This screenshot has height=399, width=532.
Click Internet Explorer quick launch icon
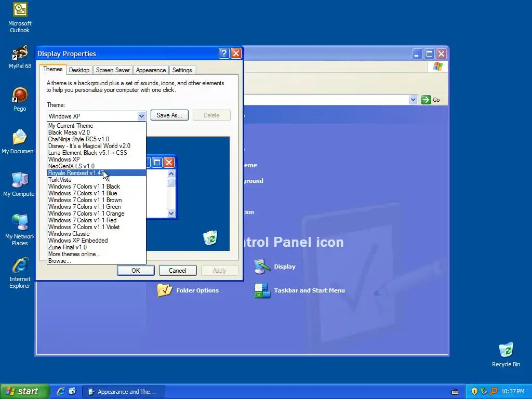(x=61, y=391)
